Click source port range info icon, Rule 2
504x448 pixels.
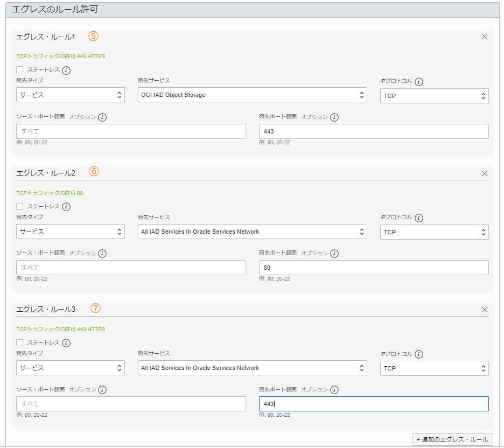102,254
